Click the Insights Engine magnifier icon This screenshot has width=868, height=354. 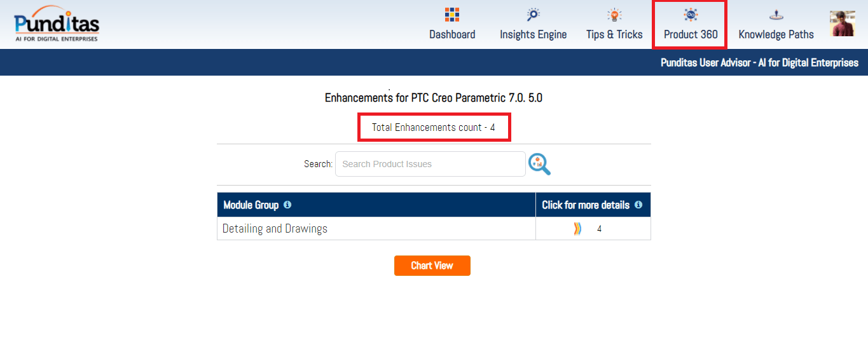[x=533, y=15]
